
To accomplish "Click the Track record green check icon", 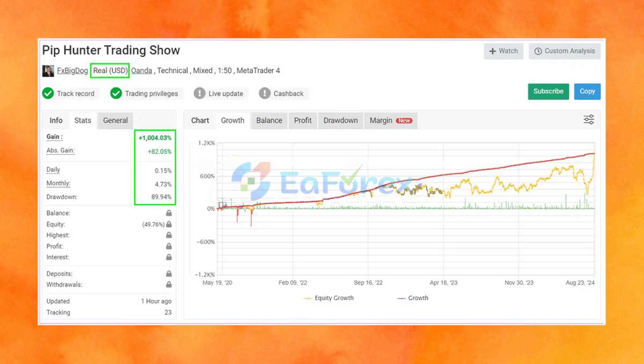I will [x=48, y=93].
